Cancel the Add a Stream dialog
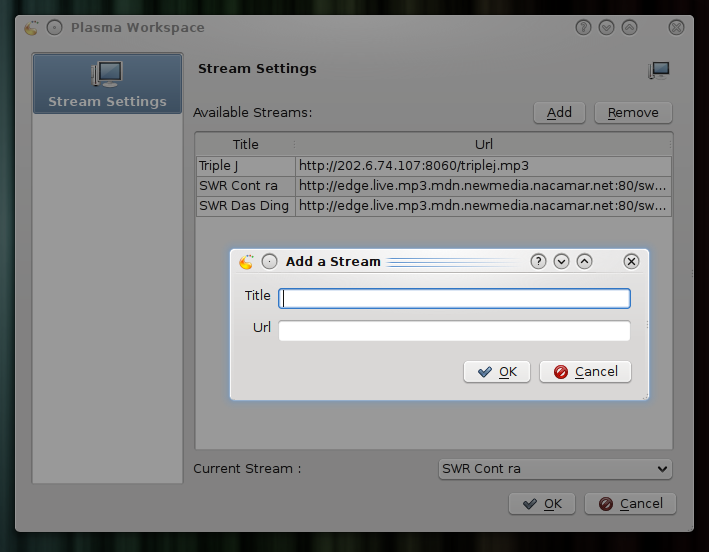709x552 pixels. pos(585,372)
